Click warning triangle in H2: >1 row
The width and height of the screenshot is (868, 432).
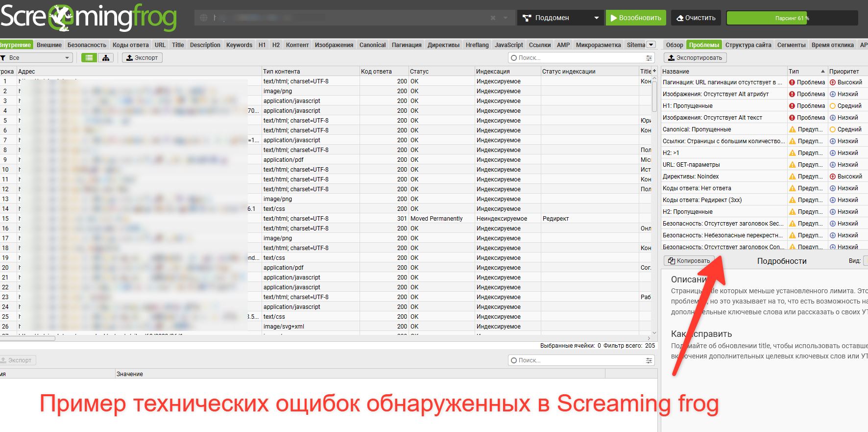(x=792, y=153)
